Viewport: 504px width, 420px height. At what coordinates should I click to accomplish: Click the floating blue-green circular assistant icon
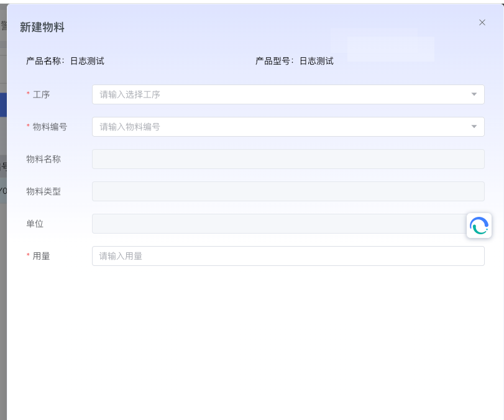(479, 226)
